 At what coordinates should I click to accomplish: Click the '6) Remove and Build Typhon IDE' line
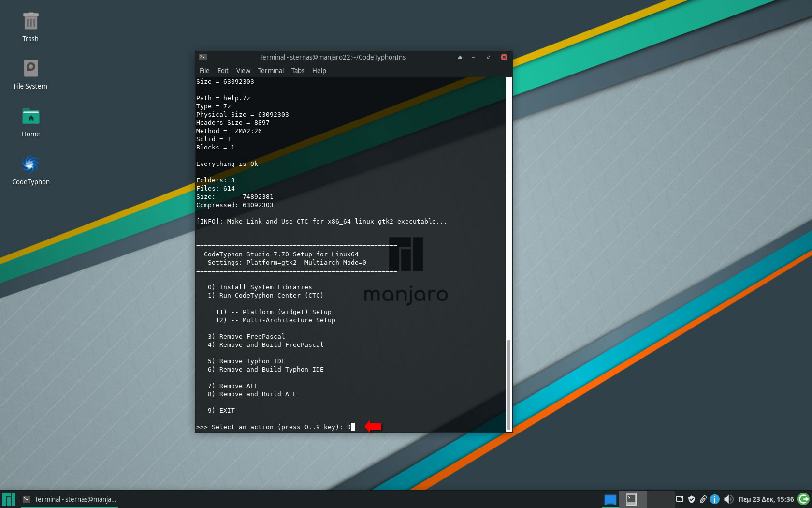pyautogui.click(x=266, y=369)
